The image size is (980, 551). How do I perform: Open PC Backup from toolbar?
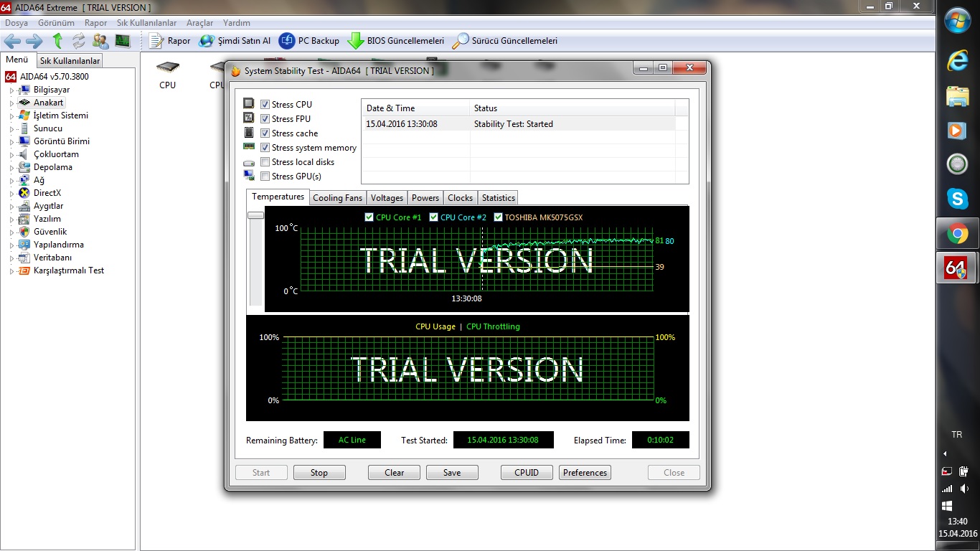coord(309,41)
